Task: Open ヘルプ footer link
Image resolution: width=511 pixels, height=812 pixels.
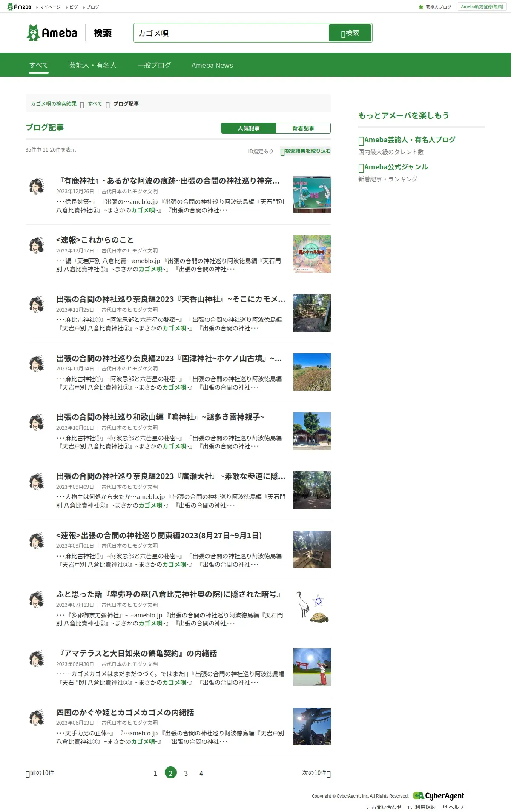Action: 453,807
